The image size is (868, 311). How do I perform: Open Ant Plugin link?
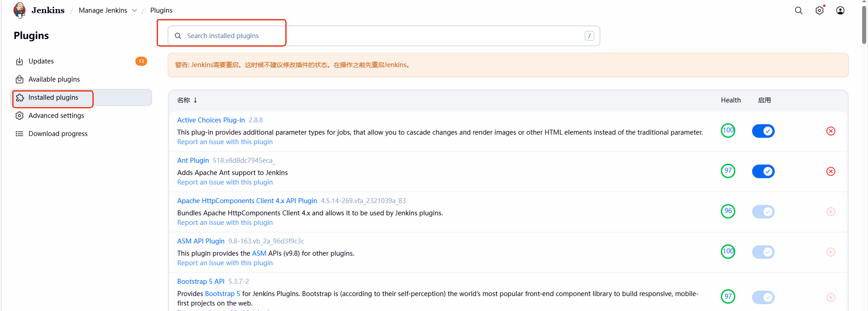tap(193, 160)
